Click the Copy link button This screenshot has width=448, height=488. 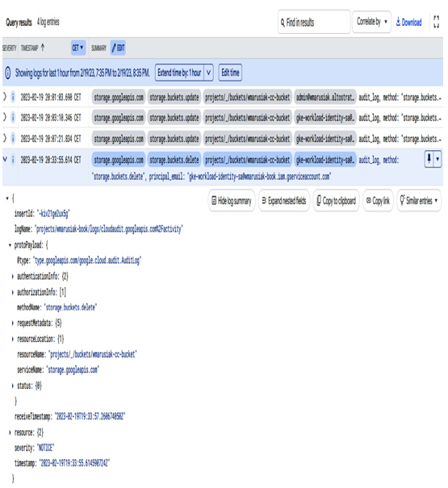pos(378,201)
